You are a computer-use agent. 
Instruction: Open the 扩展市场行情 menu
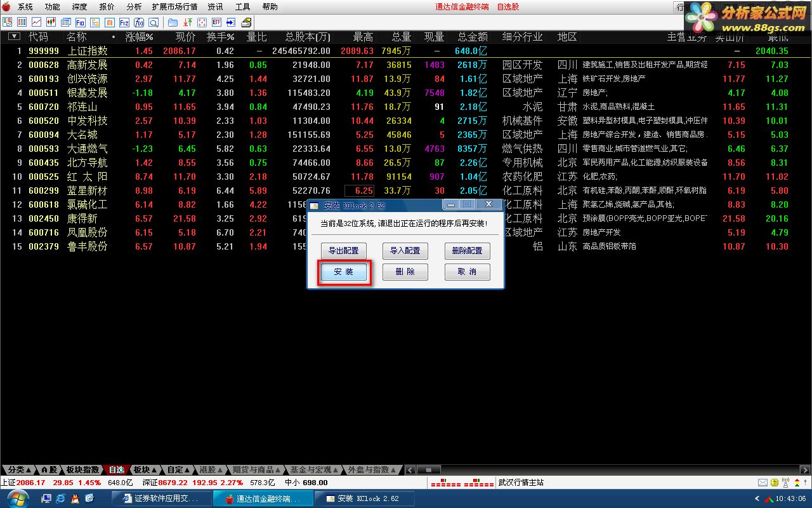tap(174, 7)
